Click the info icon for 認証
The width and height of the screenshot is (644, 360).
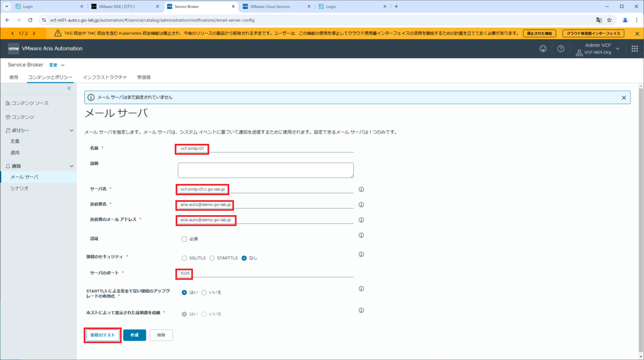pos(361,235)
